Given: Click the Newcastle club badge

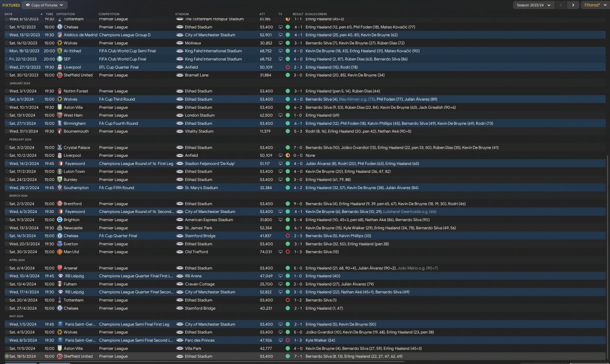Looking at the screenshot, I should (60, 228).
